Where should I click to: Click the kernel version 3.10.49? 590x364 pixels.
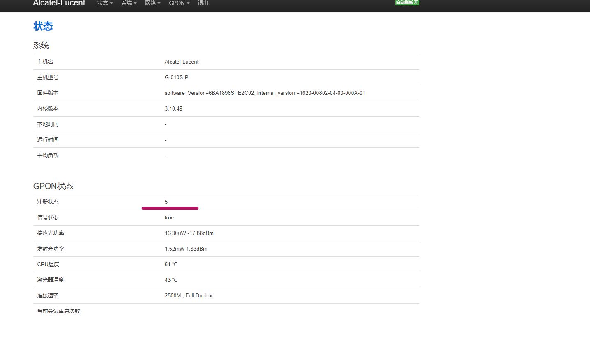pyautogui.click(x=173, y=109)
